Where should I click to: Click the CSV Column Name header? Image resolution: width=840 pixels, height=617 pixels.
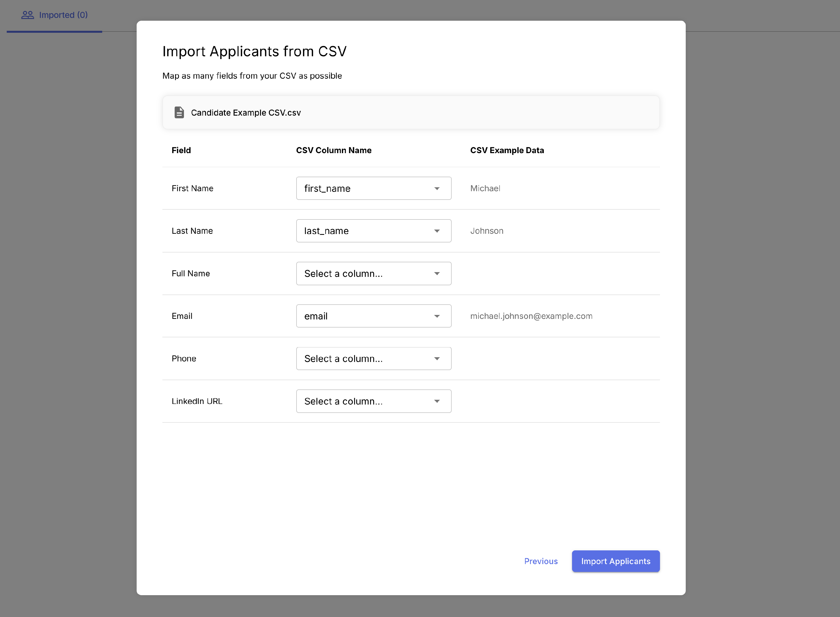333,151
